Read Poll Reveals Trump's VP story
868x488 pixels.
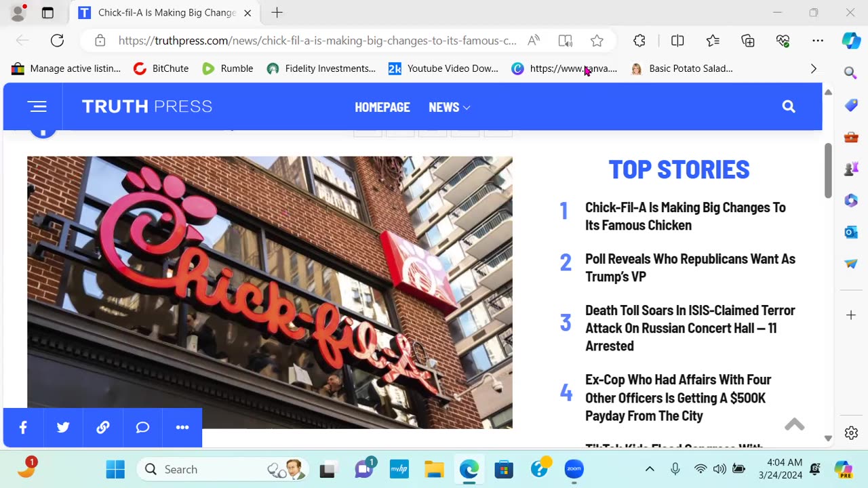tap(690, 268)
